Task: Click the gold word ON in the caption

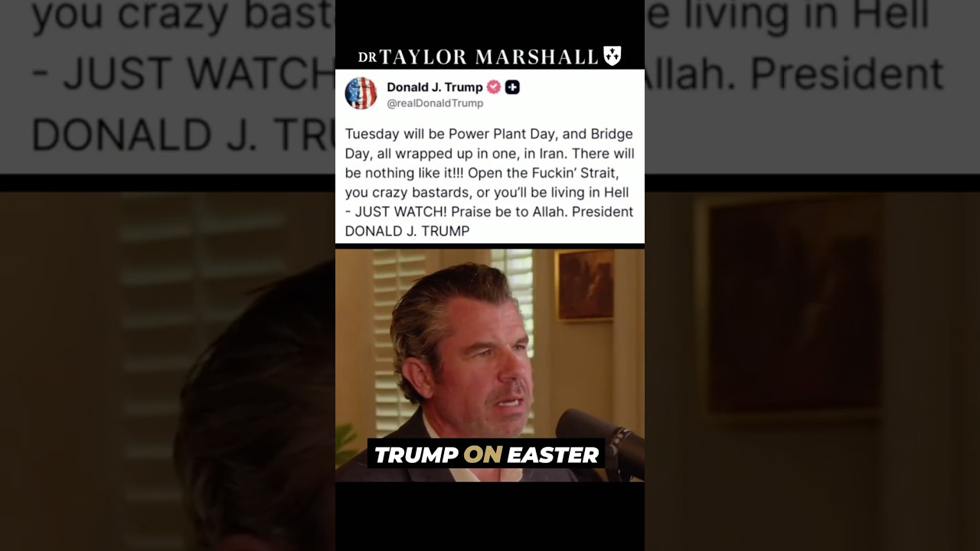Action: click(482, 455)
